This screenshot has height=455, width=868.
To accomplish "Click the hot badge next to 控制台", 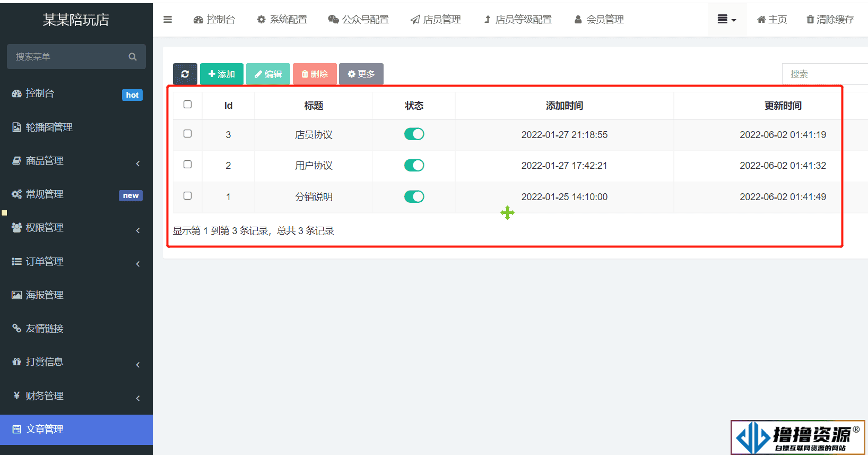I will coord(132,95).
